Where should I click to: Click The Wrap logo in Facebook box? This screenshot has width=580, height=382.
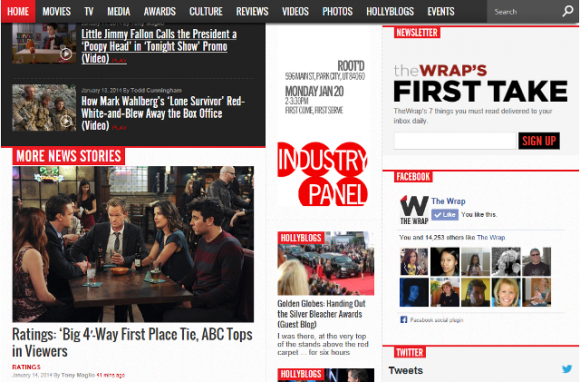coord(414,210)
